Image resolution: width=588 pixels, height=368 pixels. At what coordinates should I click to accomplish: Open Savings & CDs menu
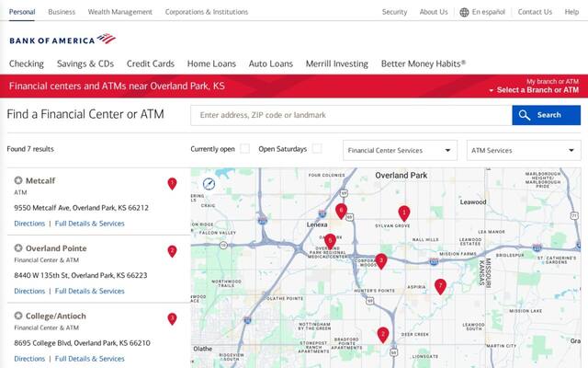(x=85, y=63)
